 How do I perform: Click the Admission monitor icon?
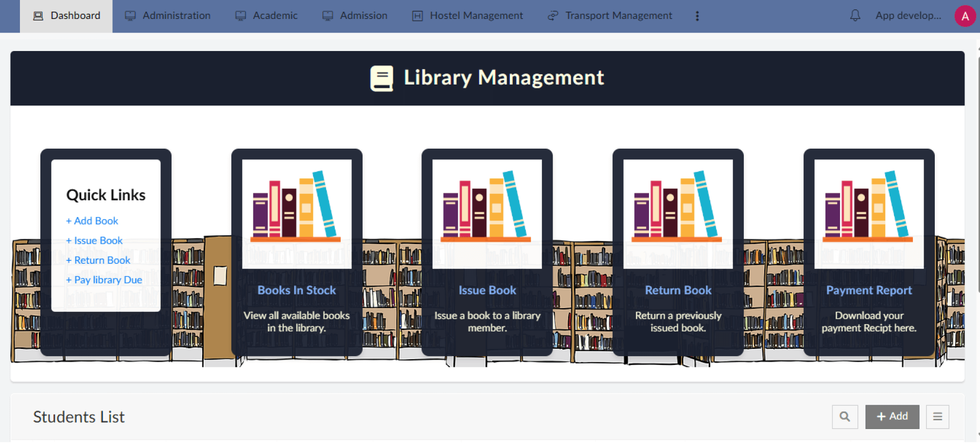tap(327, 15)
